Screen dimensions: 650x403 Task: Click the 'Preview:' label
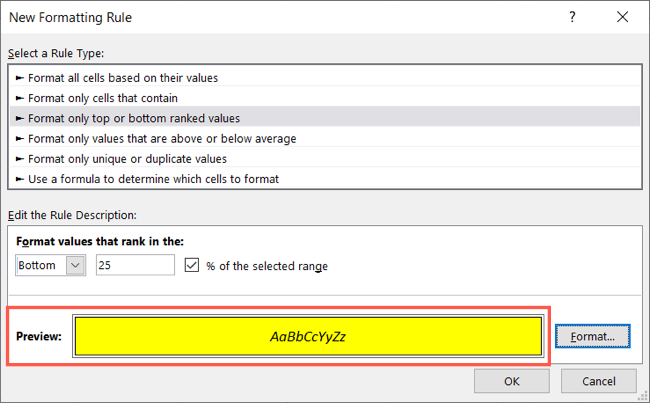(39, 337)
